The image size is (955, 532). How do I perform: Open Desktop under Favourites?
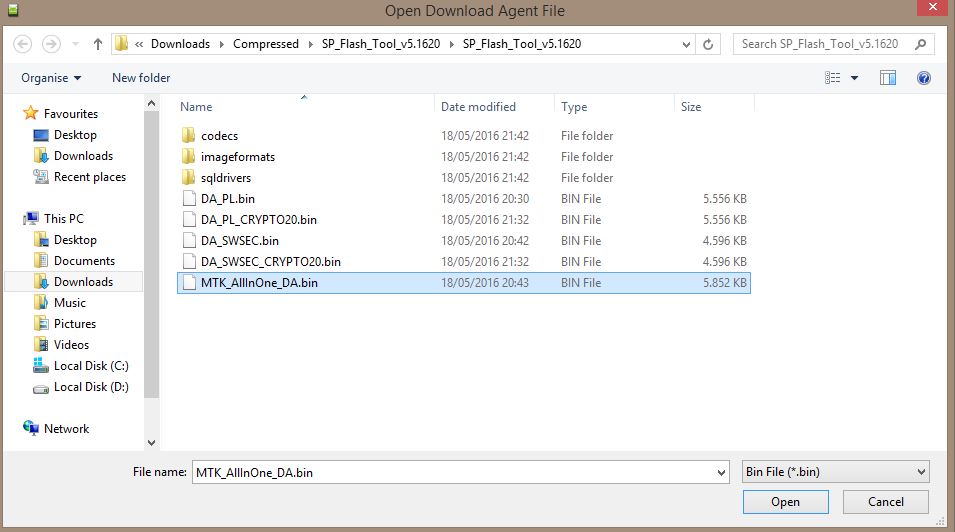coord(75,135)
